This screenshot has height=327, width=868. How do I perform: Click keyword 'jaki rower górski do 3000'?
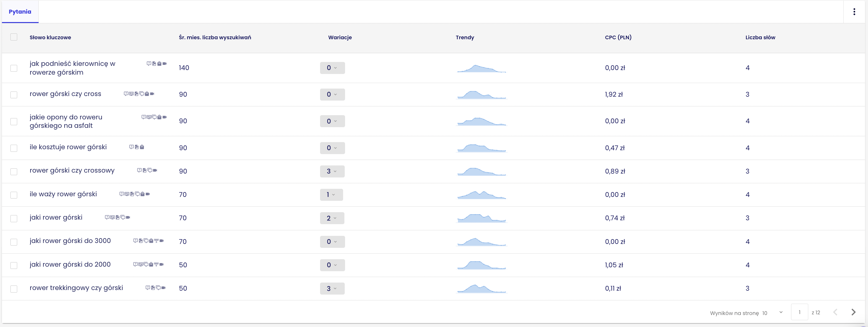tap(70, 241)
